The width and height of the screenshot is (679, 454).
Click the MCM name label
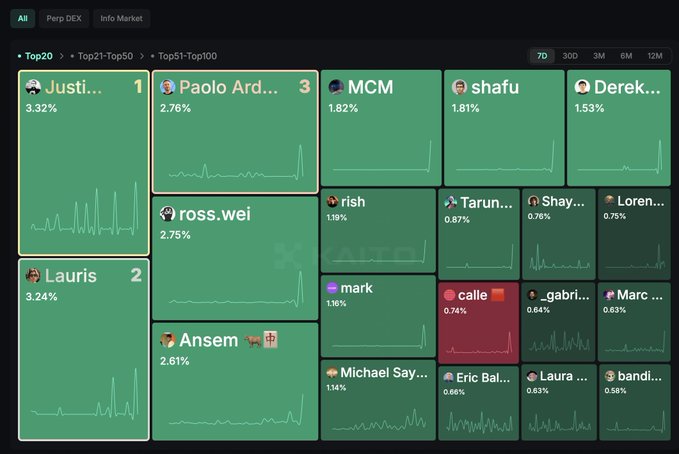pyautogui.click(x=370, y=87)
